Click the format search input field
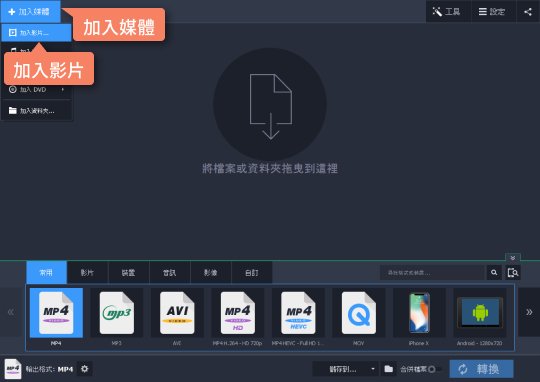540x382 pixels. coord(433,273)
